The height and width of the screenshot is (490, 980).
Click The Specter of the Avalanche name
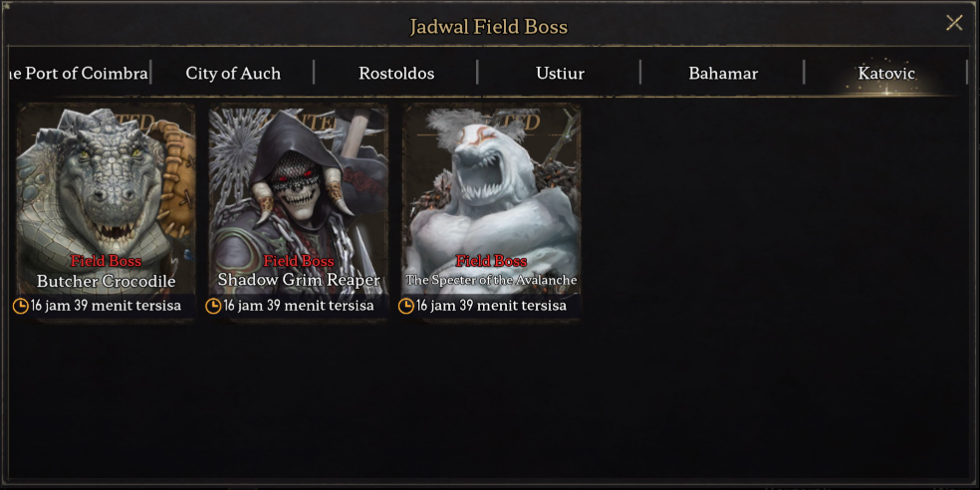pyautogui.click(x=491, y=280)
